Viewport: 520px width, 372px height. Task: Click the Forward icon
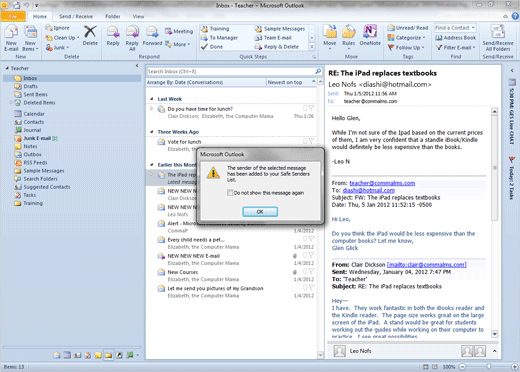point(152,32)
